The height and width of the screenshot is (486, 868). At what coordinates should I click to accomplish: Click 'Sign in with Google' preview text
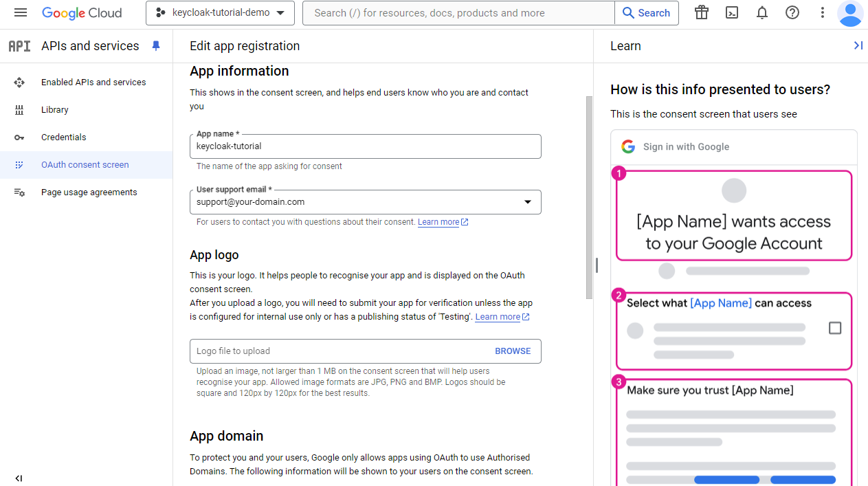click(686, 146)
